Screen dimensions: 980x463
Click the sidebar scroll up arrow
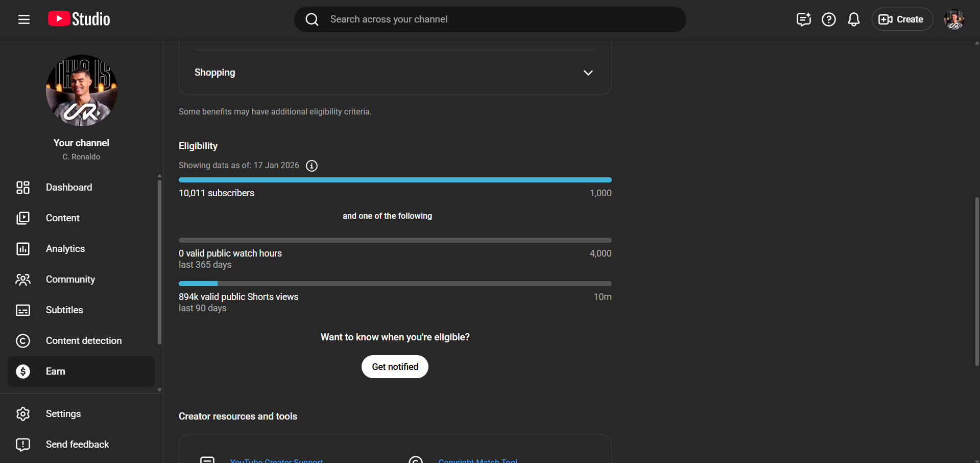click(x=159, y=176)
